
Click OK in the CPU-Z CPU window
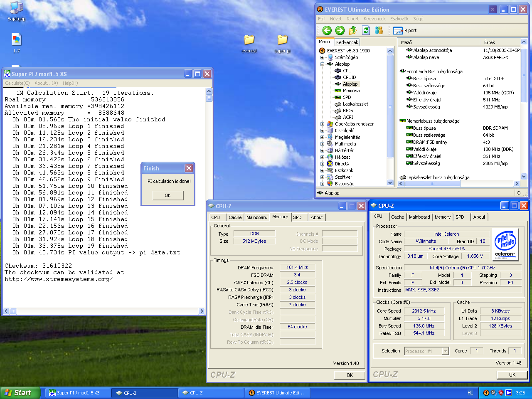(x=512, y=374)
